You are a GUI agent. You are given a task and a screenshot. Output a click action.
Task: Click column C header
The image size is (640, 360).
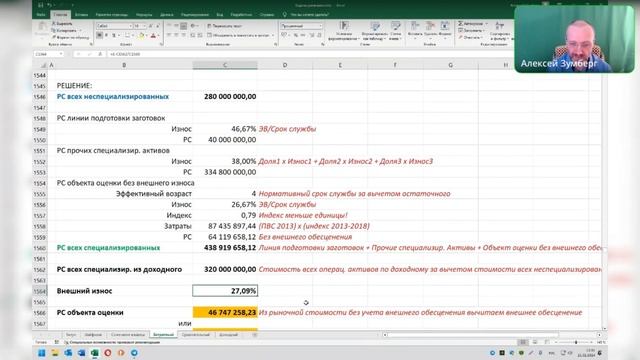point(225,65)
